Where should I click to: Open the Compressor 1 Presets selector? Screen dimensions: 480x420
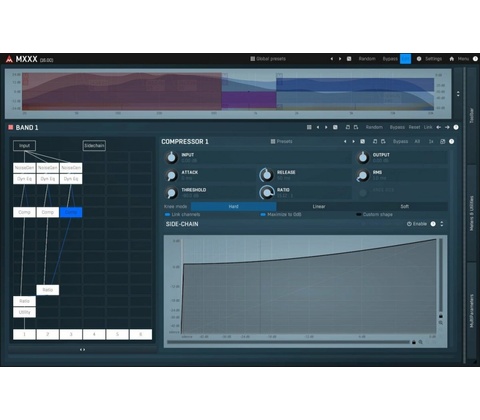(282, 141)
